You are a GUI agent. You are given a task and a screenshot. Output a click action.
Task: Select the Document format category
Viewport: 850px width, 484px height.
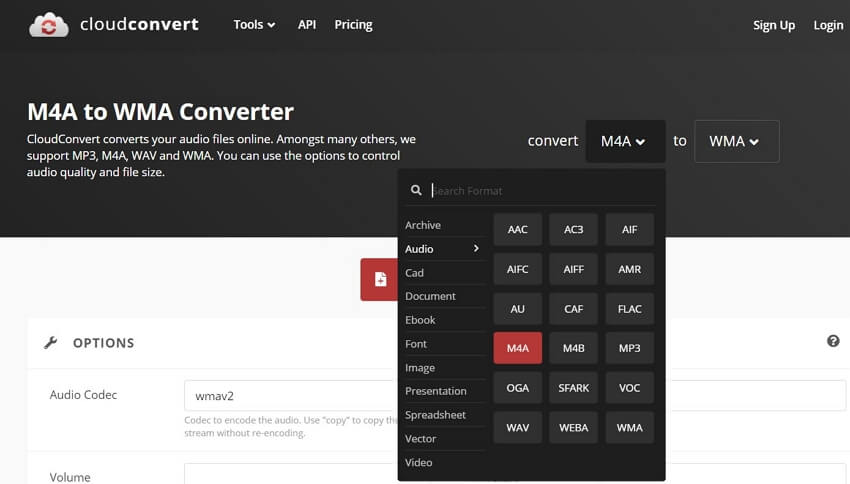click(x=430, y=296)
